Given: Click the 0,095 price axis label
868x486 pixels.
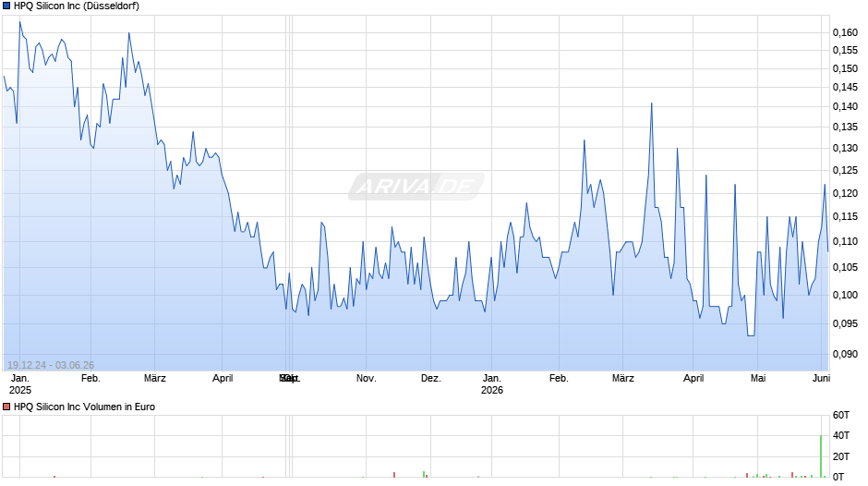Looking at the screenshot, I should pos(845,323).
